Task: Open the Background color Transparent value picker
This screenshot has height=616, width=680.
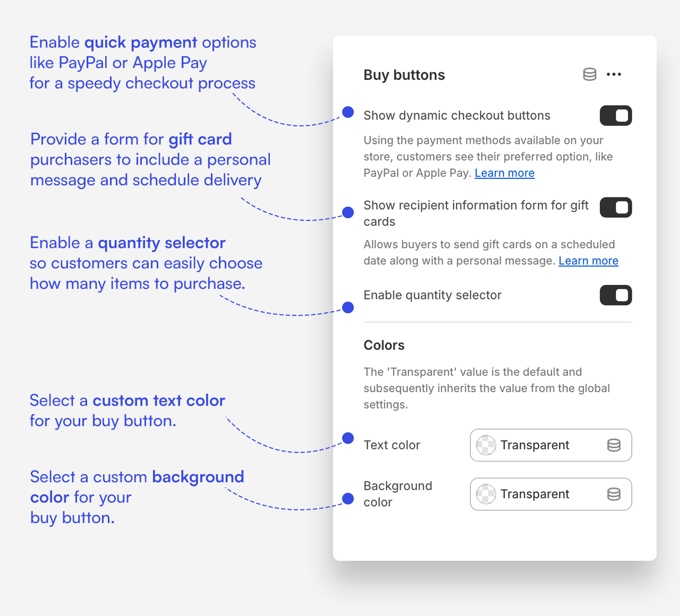Action: coord(534,494)
